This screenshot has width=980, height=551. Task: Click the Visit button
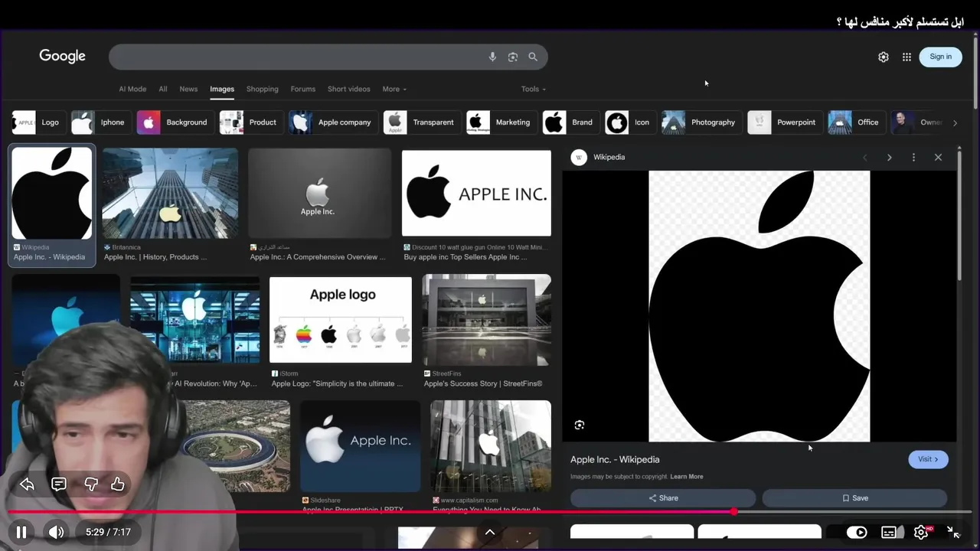[928, 459]
